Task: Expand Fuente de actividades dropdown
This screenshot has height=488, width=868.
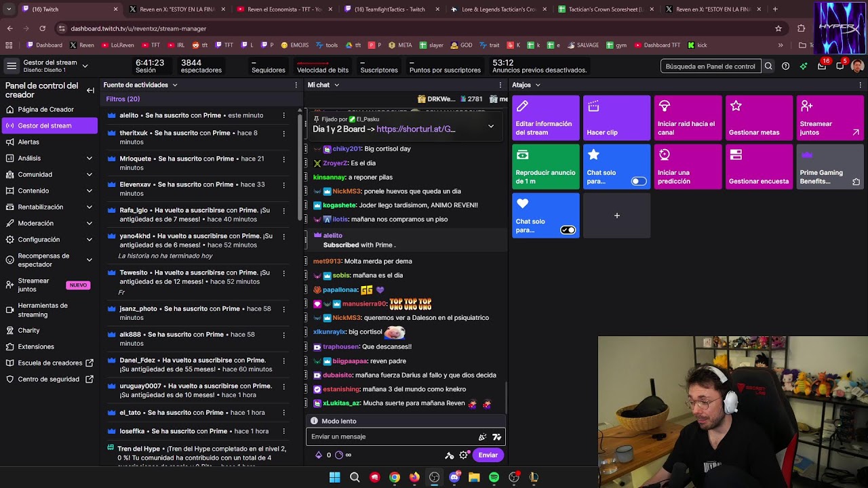Action: [174, 85]
